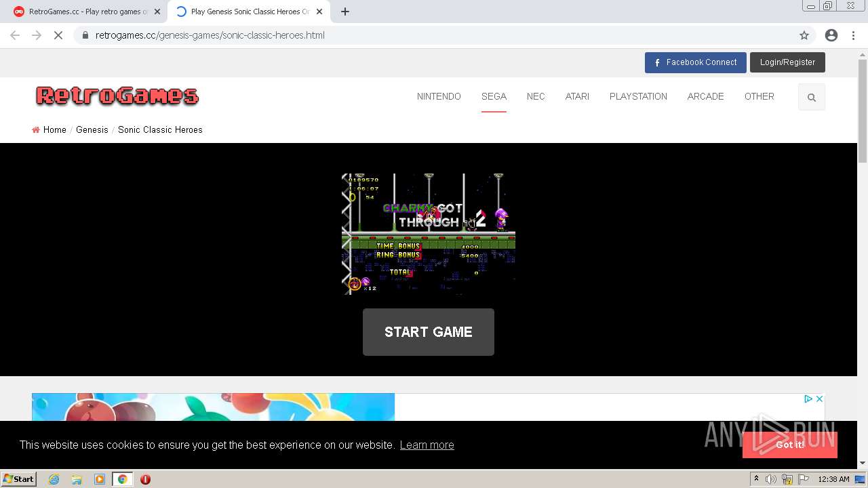Click the 12:38 AM clock
Screen dimensions: 868x488
(x=833, y=479)
